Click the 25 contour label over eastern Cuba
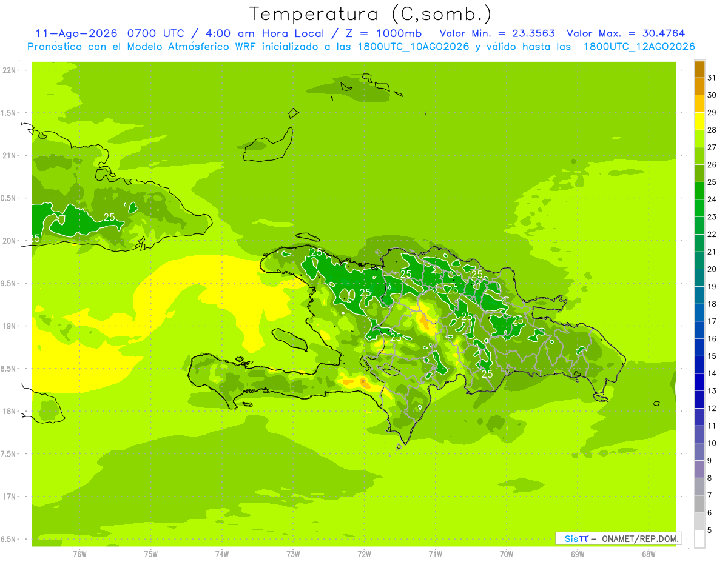The width and height of the screenshot is (728, 562). [109, 217]
